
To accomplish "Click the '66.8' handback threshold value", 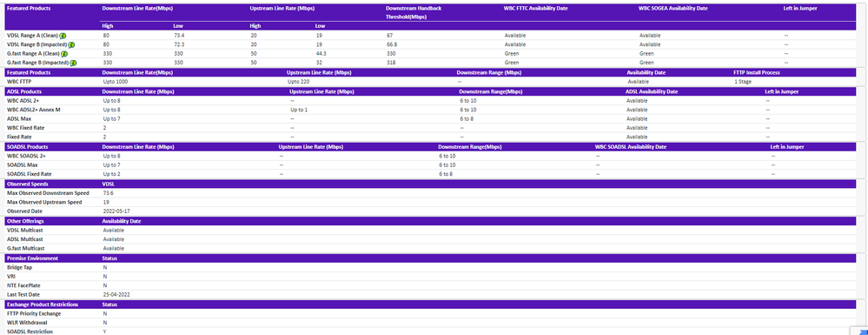I will click(392, 44).
